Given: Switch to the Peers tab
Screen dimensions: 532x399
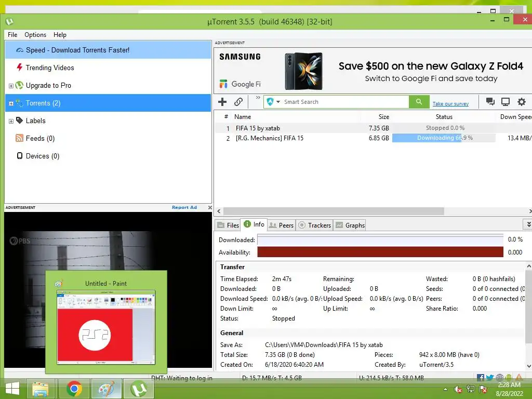Looking at the screenshot, I should click(281, 225).
